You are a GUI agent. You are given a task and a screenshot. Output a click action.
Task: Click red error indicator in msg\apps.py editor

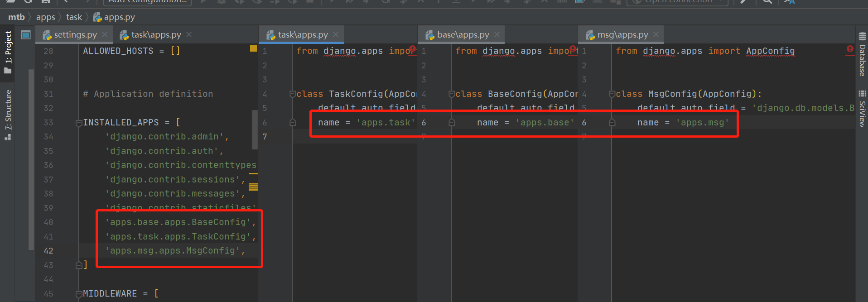click(x=850, y=49)
